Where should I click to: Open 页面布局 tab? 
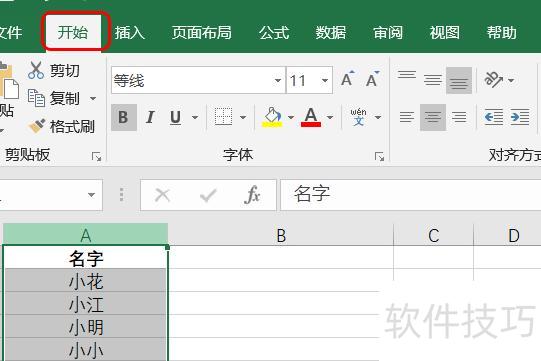[x=201, y=33]
